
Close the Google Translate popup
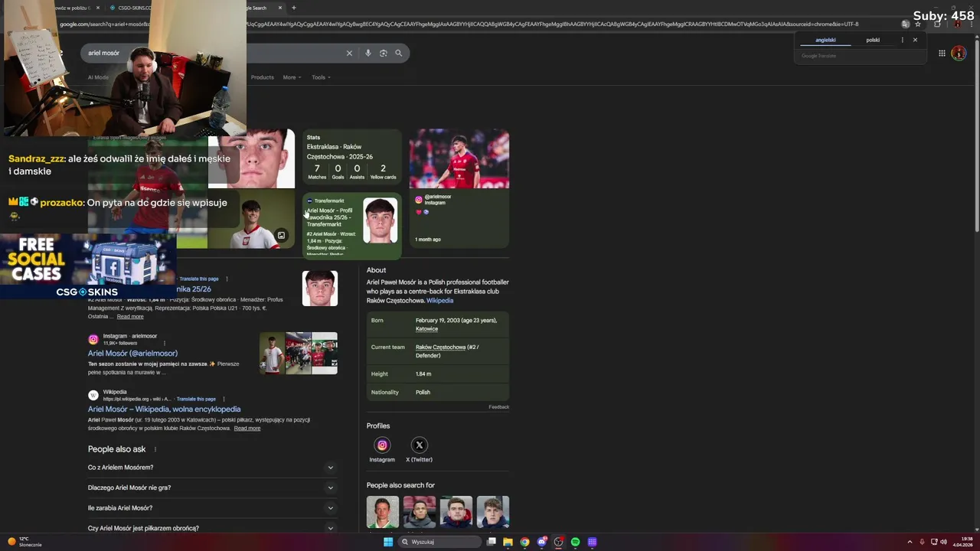(915, 40)
